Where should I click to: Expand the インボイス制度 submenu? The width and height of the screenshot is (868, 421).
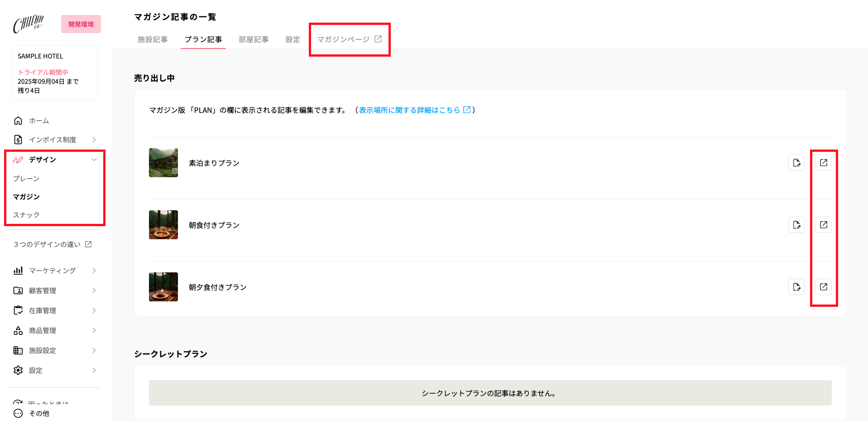(94, 140)
